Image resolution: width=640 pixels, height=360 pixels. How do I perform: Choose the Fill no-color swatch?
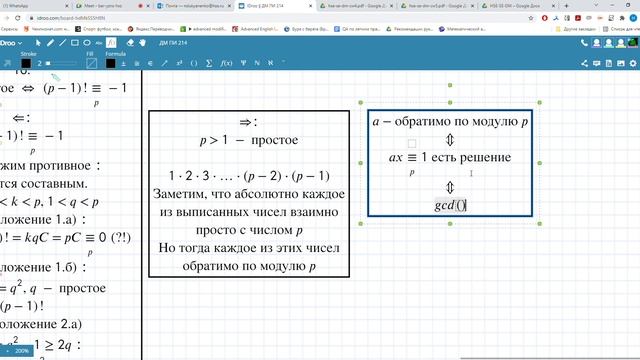(91, 63)
